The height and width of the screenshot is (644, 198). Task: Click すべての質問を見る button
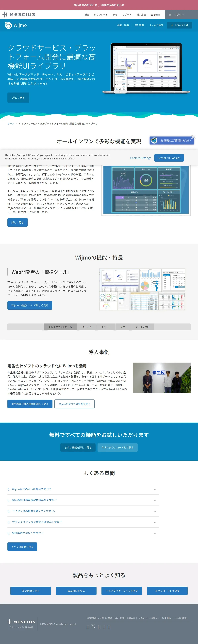pos(22,547)
